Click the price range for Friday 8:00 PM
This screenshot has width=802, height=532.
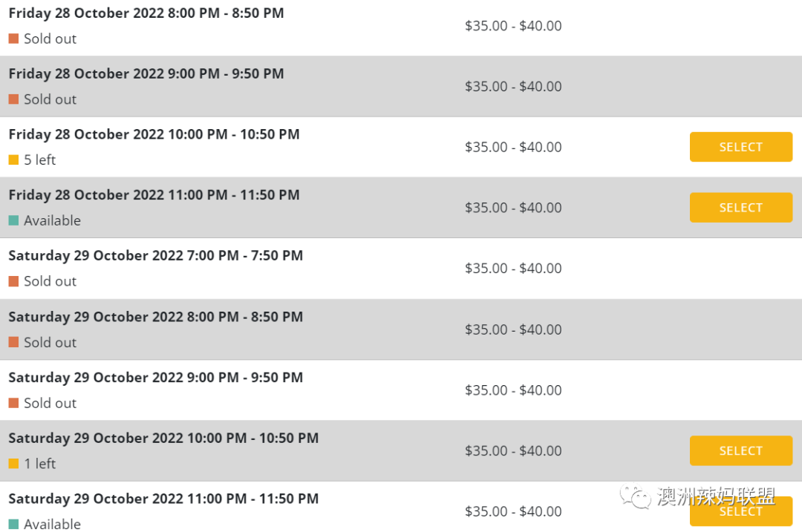coord(513,25)
